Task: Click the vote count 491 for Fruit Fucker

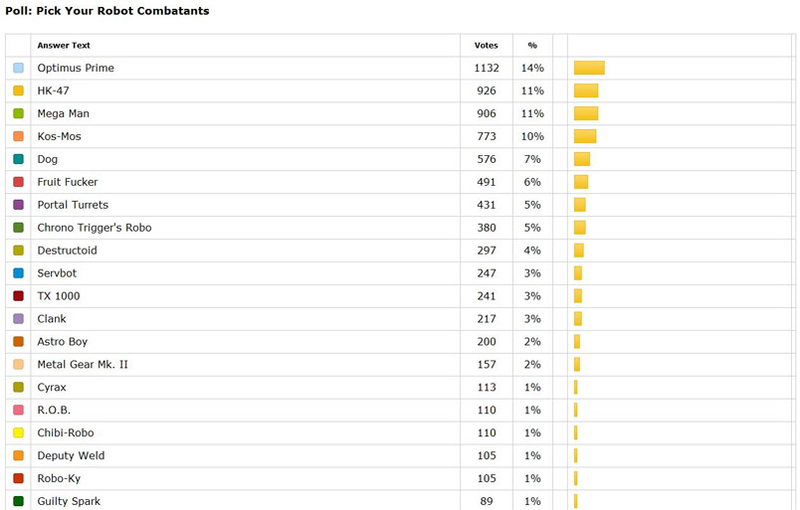Action: coord(486,182)
